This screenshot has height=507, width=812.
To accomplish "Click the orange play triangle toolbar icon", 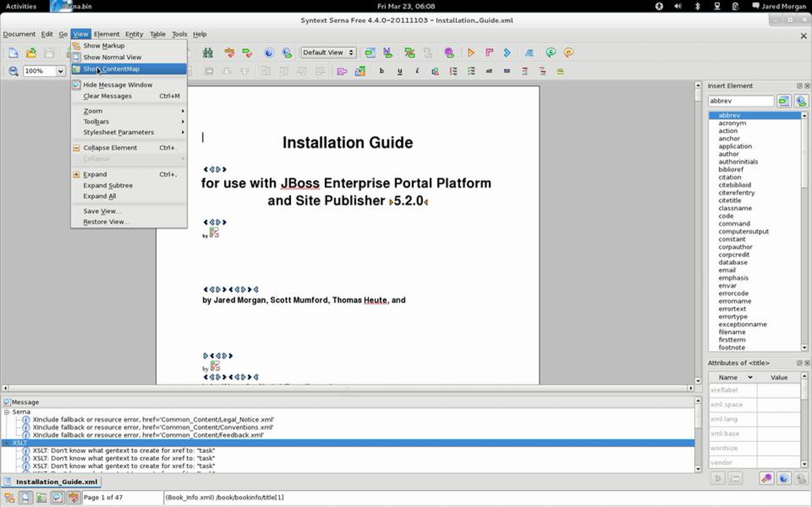I will [x=471, y=53].
